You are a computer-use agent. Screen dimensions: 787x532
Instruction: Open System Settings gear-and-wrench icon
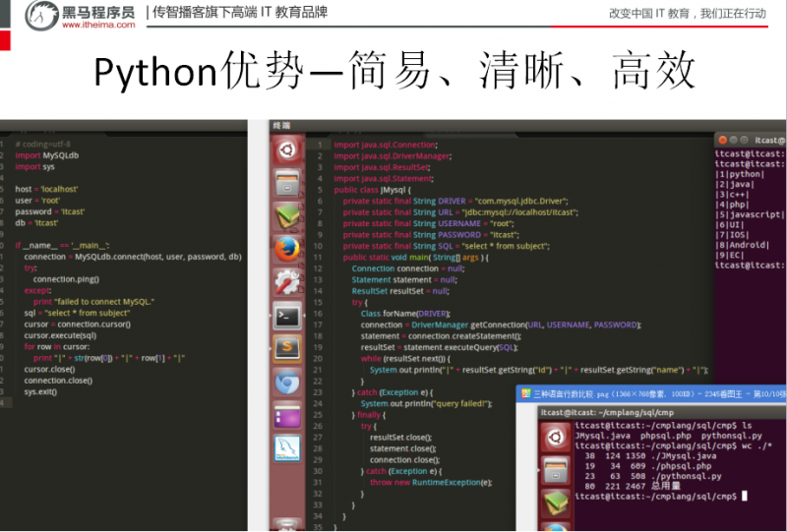coord(286,282)
